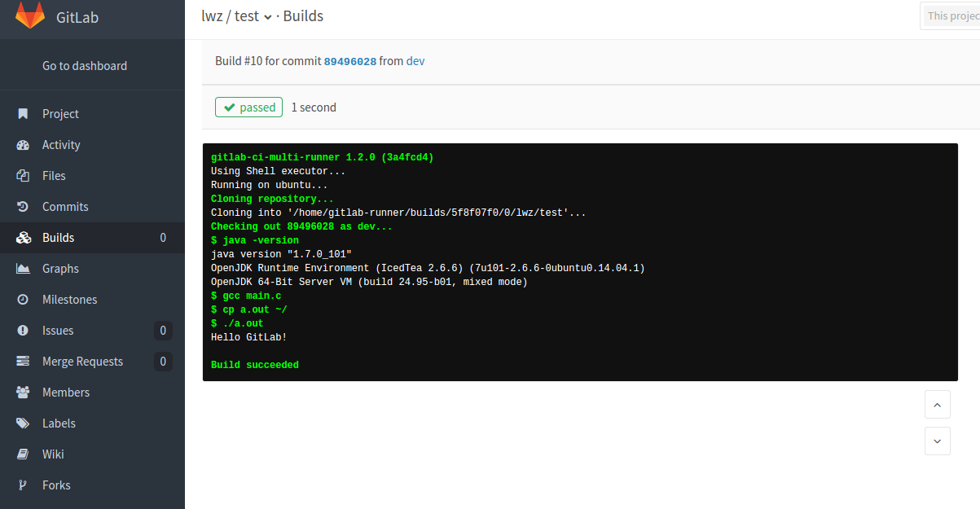Focus the This project search field
The width and height of the screenshot is (980, 509).
(x=950, y=16)
